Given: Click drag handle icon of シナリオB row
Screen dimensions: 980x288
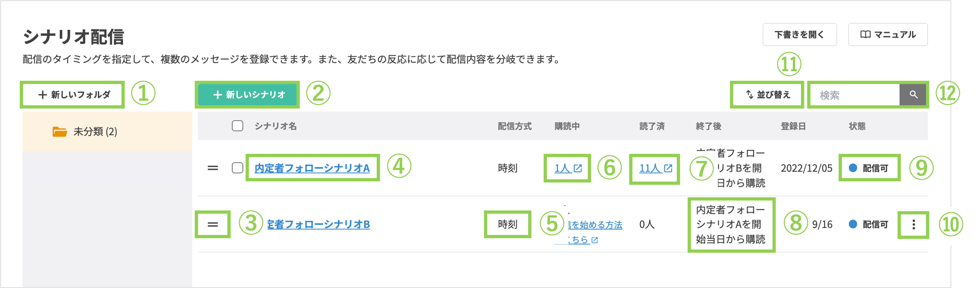Looking at the screenshot, I should [x=213, y=224].
